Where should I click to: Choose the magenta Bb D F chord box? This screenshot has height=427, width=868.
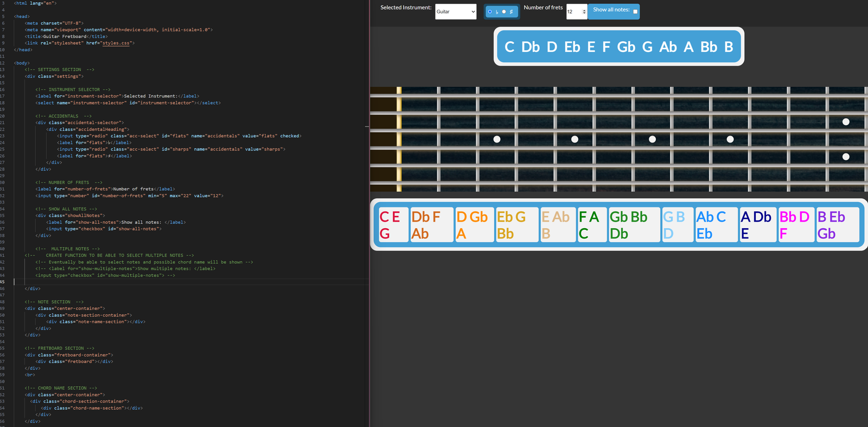[x=795, y=225]
